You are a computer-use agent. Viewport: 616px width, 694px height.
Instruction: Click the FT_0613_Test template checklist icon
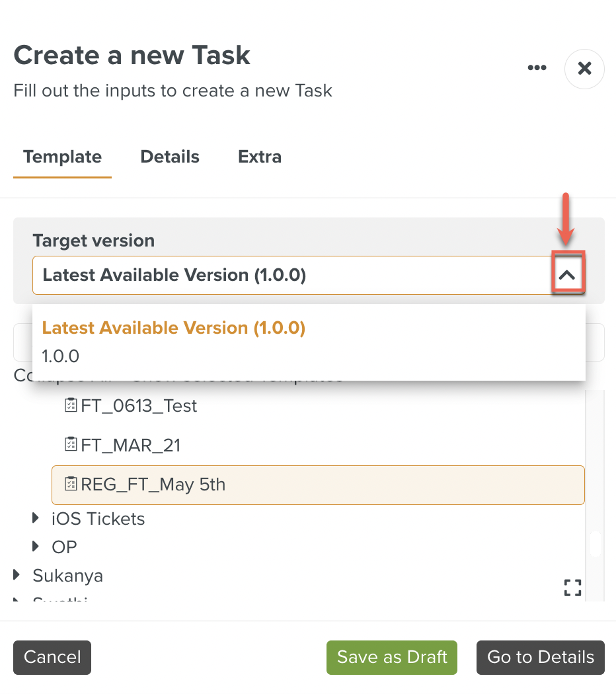(x=71, y=405)
